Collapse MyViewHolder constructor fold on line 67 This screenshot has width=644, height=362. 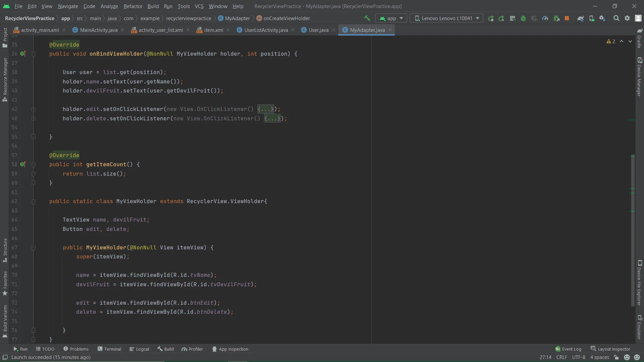tap(33, 248)
